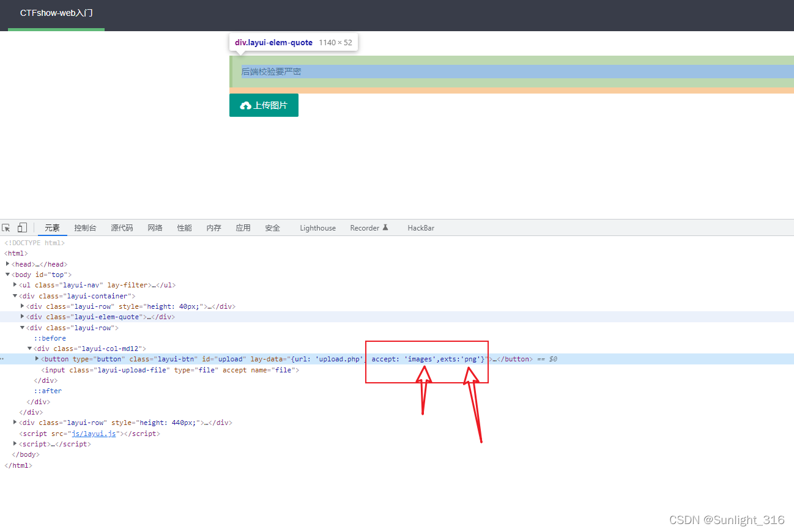Open the HackBar tab
Image resolution: width=794 pixels, height=532 pixels.
(x=421, y=227)
